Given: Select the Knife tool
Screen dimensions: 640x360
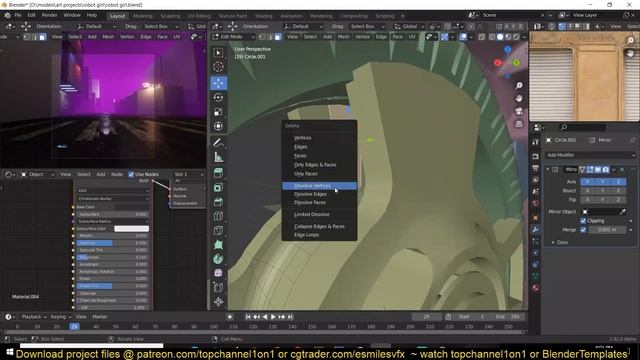Looking at the screenshot, I should [218, 230].
